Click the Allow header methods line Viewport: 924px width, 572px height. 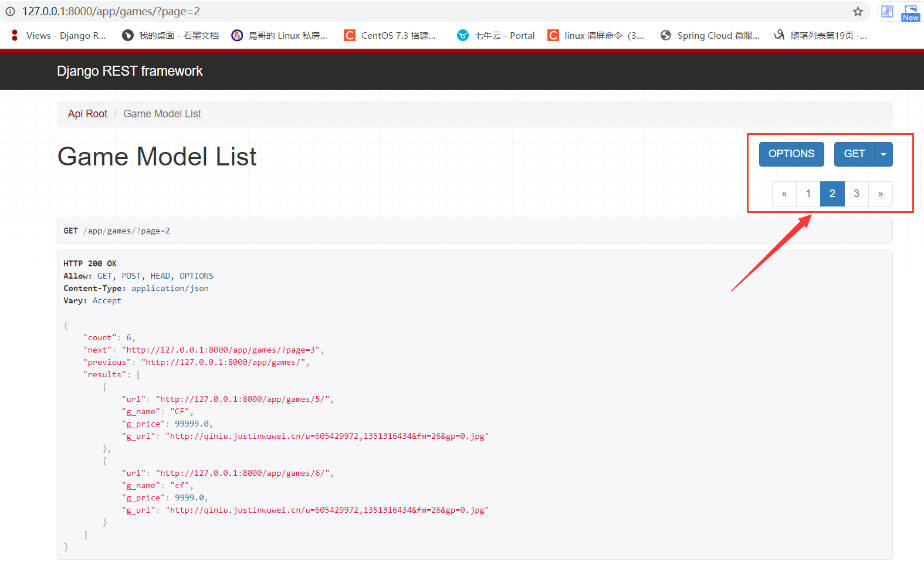138,276
